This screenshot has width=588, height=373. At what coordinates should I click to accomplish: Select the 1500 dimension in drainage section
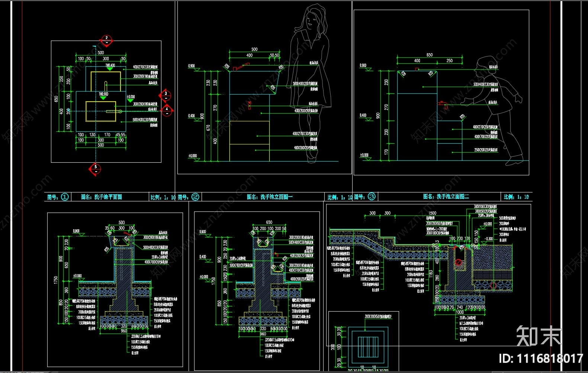[x=432, y=213]
